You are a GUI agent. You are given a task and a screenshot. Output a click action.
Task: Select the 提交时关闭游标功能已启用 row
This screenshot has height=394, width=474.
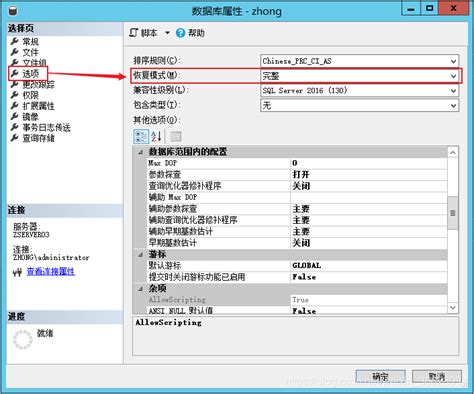tap(297, 277)
